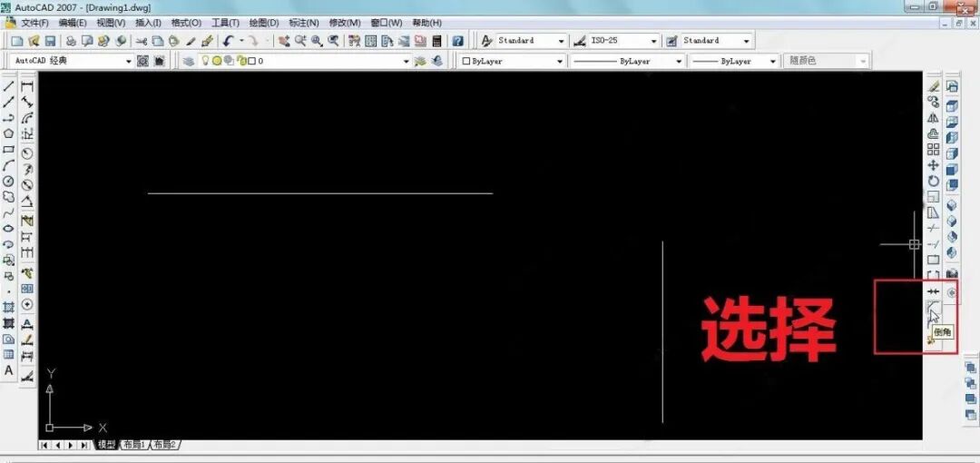Select the Linear dimension tool

point(27,86)
